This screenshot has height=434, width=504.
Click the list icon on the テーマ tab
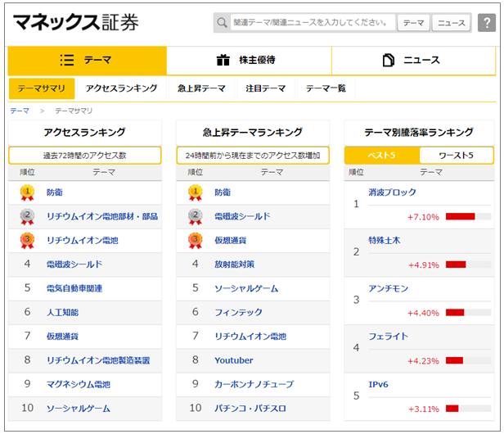coord(67,60)
